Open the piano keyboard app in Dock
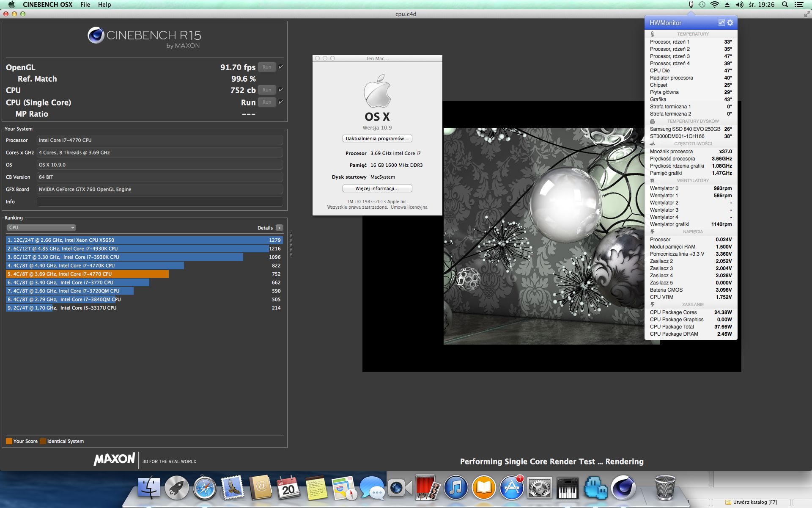812x508 pixels. pos(568,488)
